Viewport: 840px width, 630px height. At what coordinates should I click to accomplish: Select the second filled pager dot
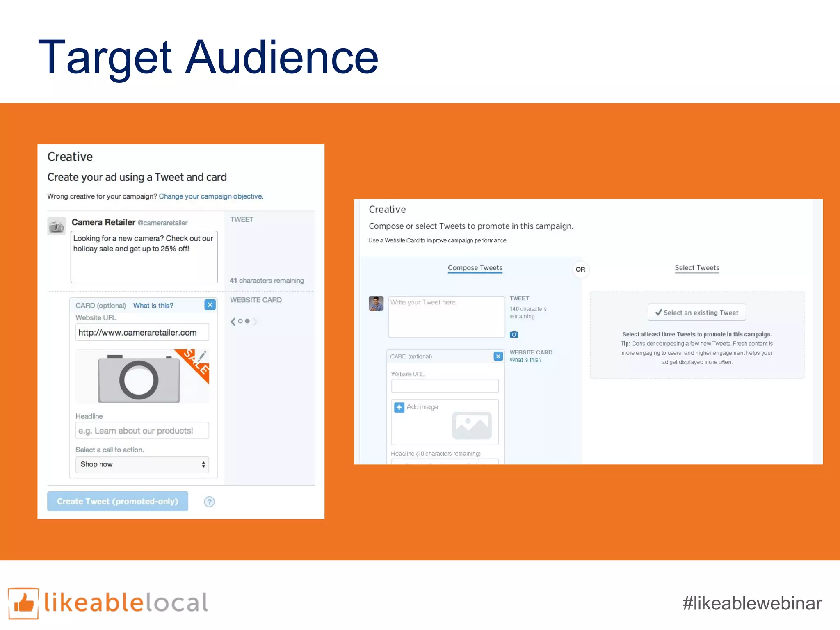247,321
